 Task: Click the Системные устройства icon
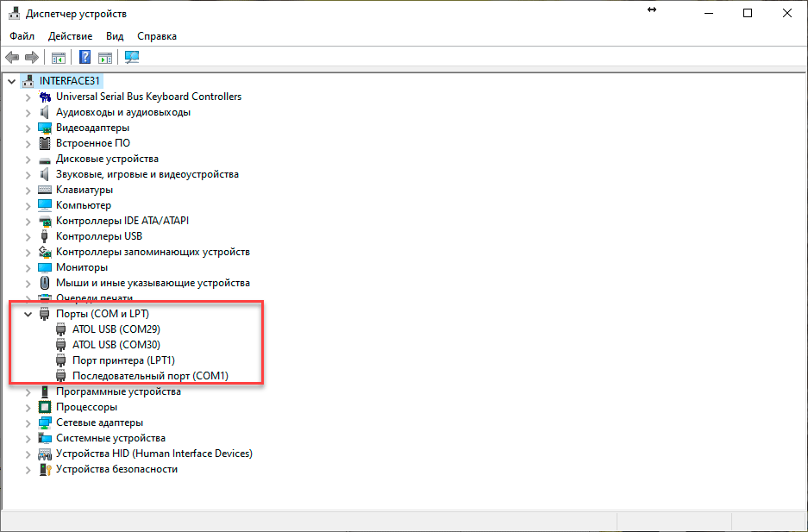(46, 438)
